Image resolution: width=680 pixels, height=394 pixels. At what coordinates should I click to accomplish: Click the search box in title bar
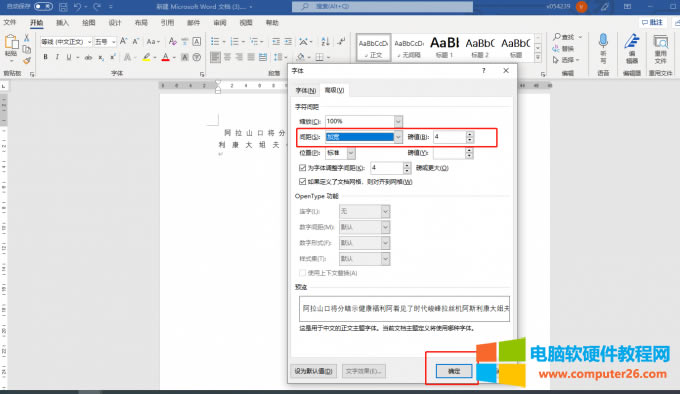[382, 7]
